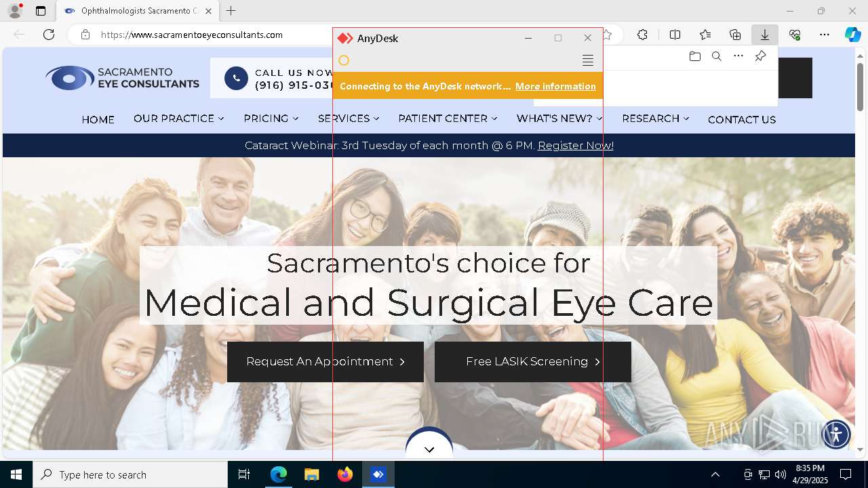Open a new Edge tab
Screen dimensions: 868x488
[231, 11]
